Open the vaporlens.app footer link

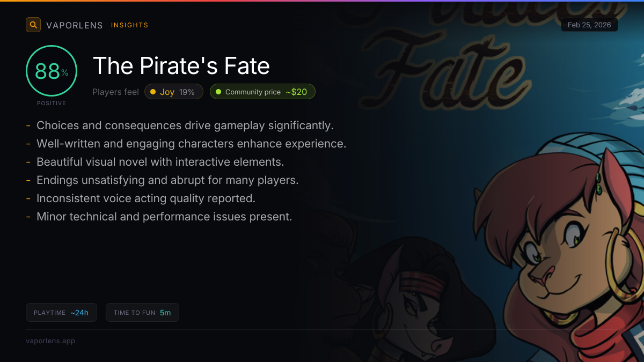(50, 341)
